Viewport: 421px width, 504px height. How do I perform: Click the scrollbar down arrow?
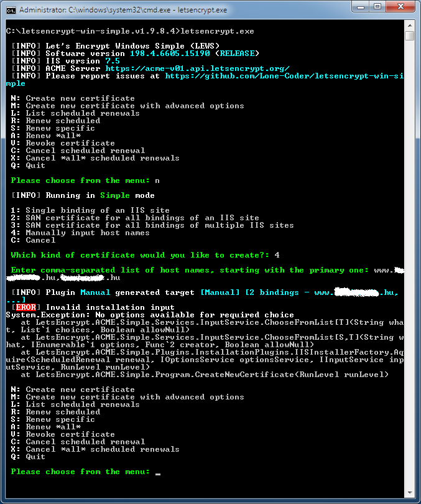click(x=410, y=492)
